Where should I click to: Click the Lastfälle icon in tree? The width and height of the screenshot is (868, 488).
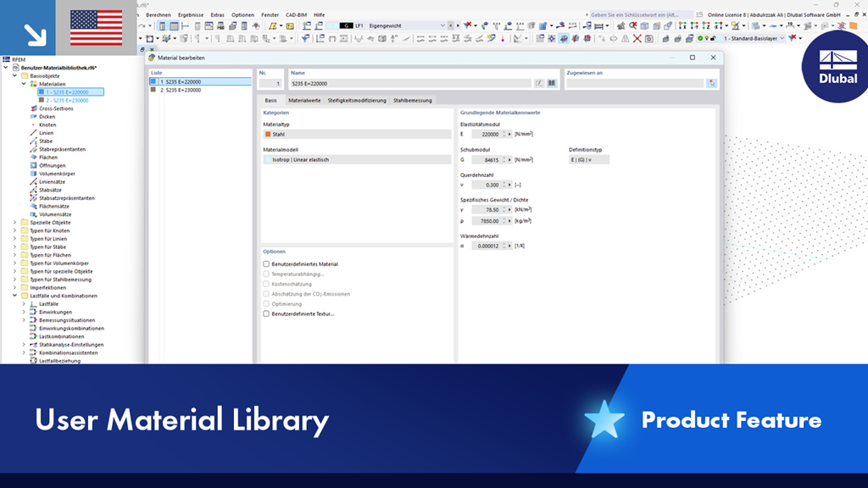pyautogui.click(x=33, y=304)
